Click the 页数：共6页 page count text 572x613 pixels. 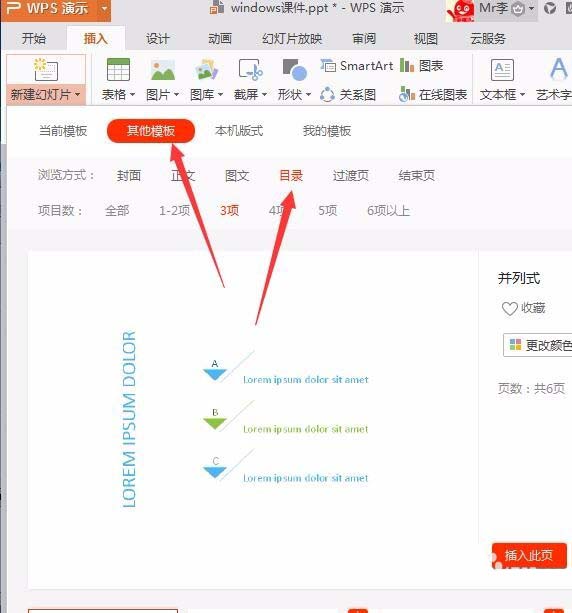[x=531, y=388]
